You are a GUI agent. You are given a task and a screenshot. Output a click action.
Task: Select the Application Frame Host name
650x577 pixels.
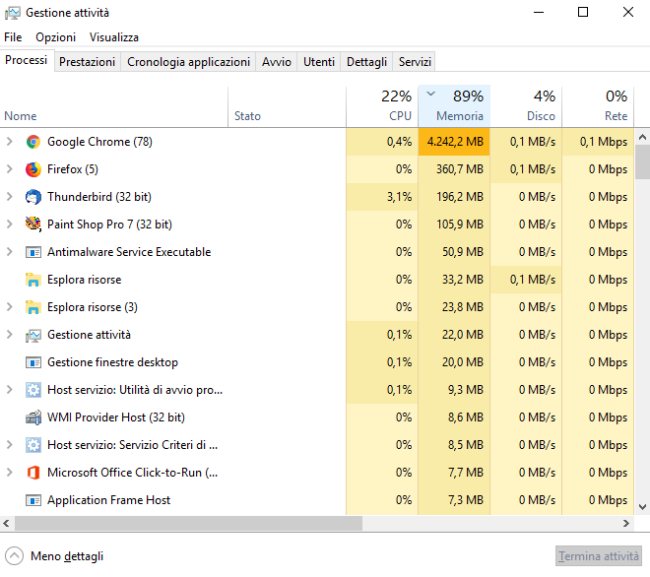click(x=109, y=500)
